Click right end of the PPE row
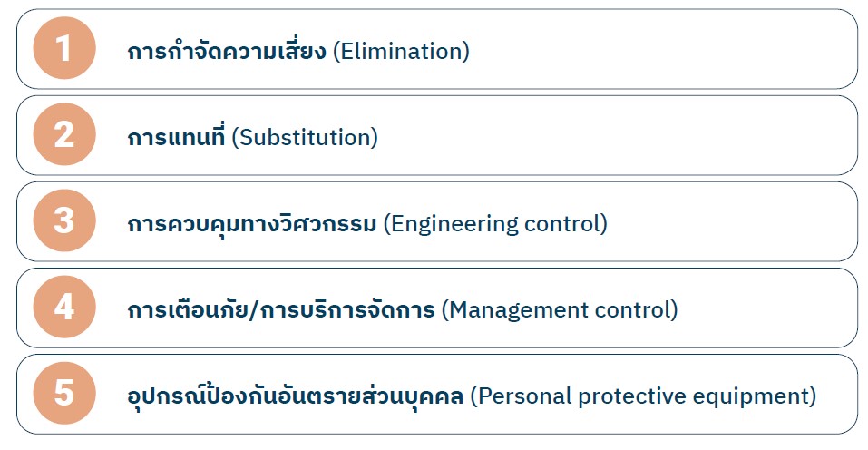Viewport: 868px width, 450px height. (837, 394)
